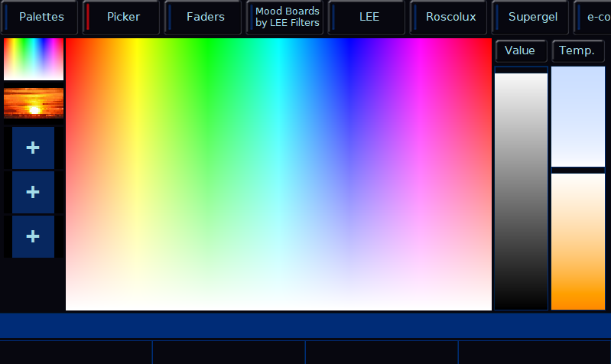Select the rainbow spectrum picker thumbnail
Viewport: 611px width, 364px height.
click(34, 59)
